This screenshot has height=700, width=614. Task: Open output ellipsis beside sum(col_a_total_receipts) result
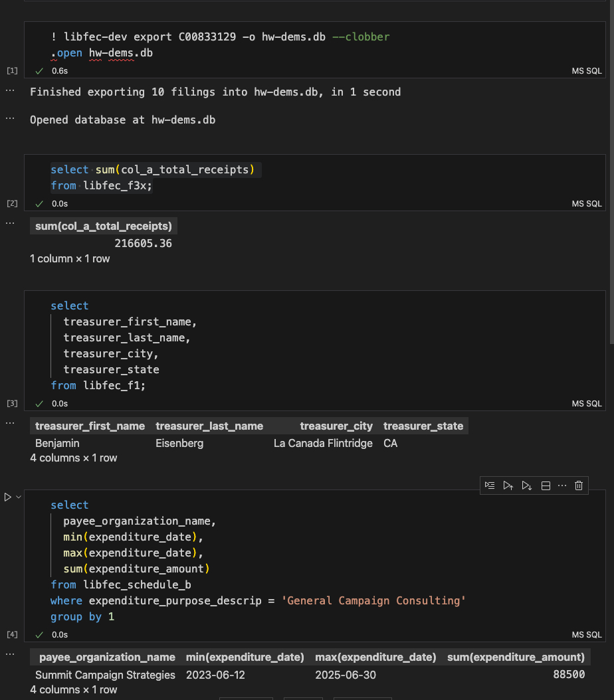(9, 223)
